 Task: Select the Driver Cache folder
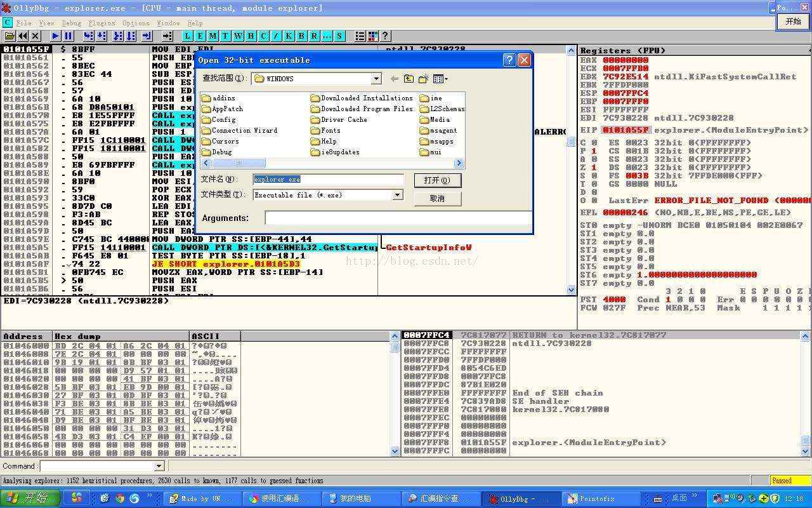(x=343, y=119)
